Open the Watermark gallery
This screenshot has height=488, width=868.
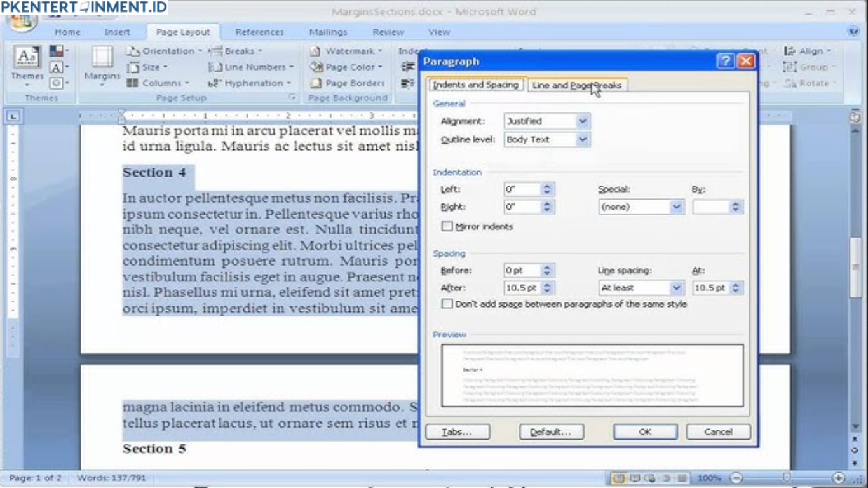346,51
